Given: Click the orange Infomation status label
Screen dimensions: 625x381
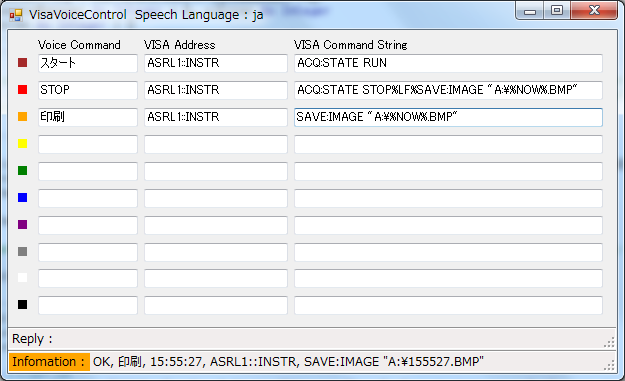Looking at the screenshot, I should (49, 362).
